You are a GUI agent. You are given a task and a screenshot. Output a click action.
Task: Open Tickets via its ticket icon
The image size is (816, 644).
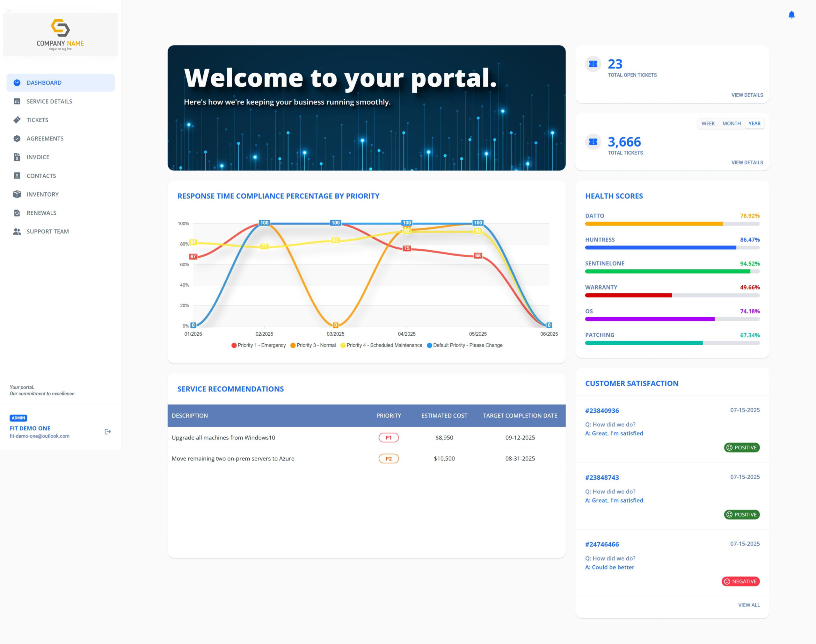click(x=17, y=120)
